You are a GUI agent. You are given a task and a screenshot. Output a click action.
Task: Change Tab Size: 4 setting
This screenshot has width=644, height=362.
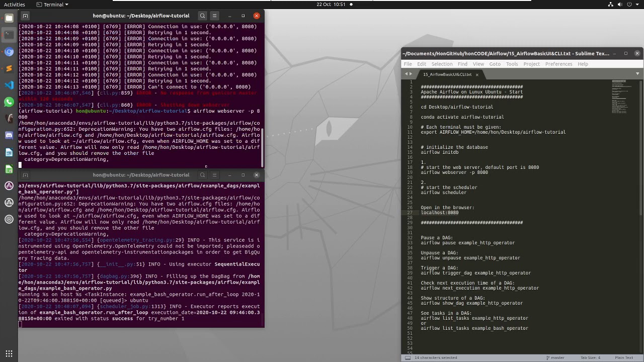pos(590,357)
